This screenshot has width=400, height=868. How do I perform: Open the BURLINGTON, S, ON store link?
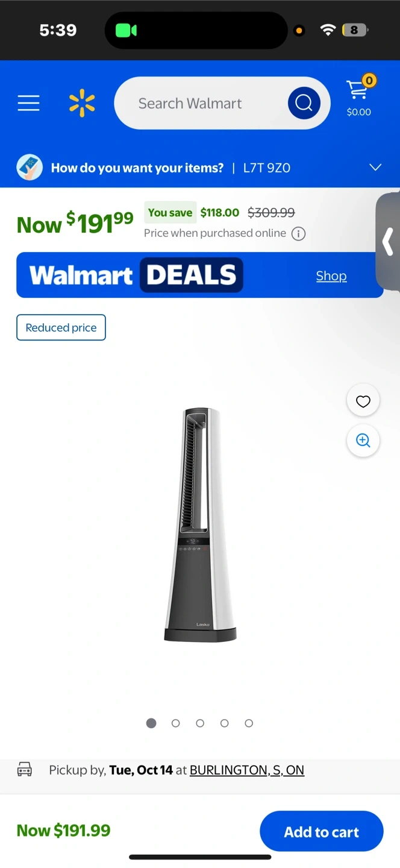coord(247,770)
